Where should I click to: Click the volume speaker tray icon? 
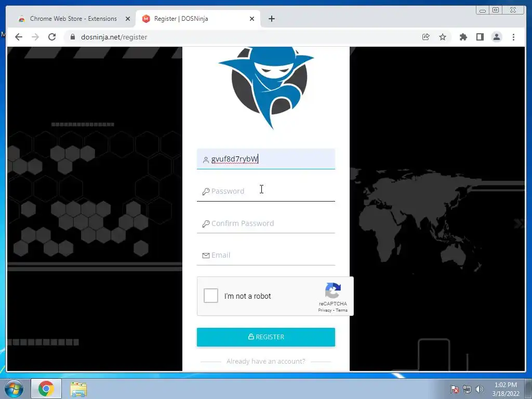[480, 389]
